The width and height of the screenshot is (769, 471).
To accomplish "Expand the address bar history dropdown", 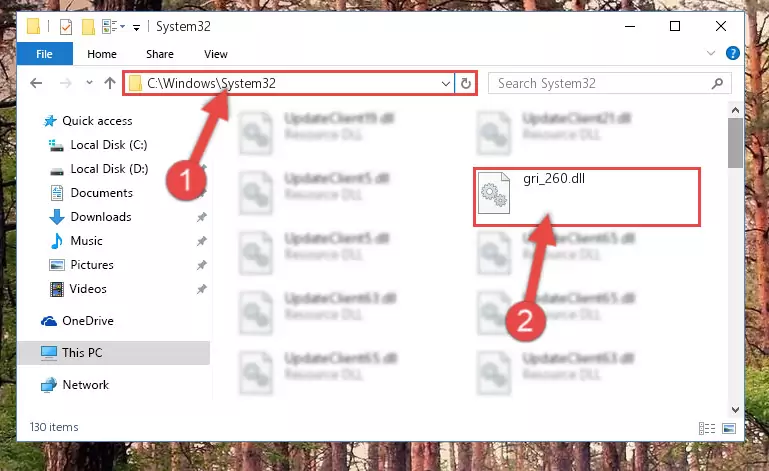I will pyautogui.click(x=445, y=83).
